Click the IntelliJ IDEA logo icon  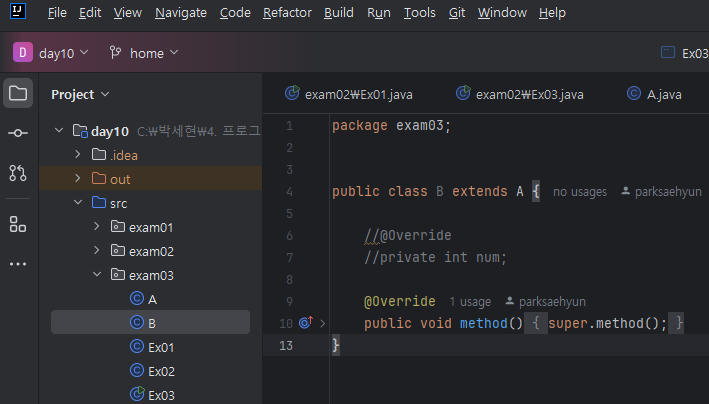18,11
